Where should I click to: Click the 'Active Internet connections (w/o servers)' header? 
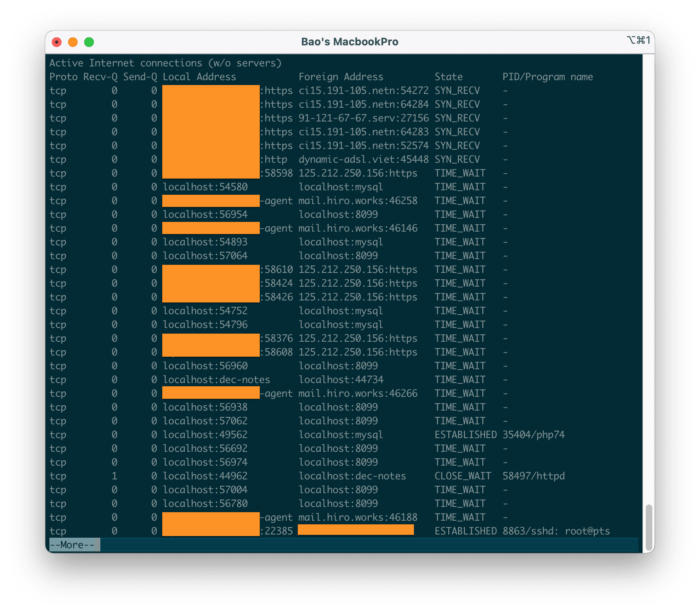[x=165, y=63]
